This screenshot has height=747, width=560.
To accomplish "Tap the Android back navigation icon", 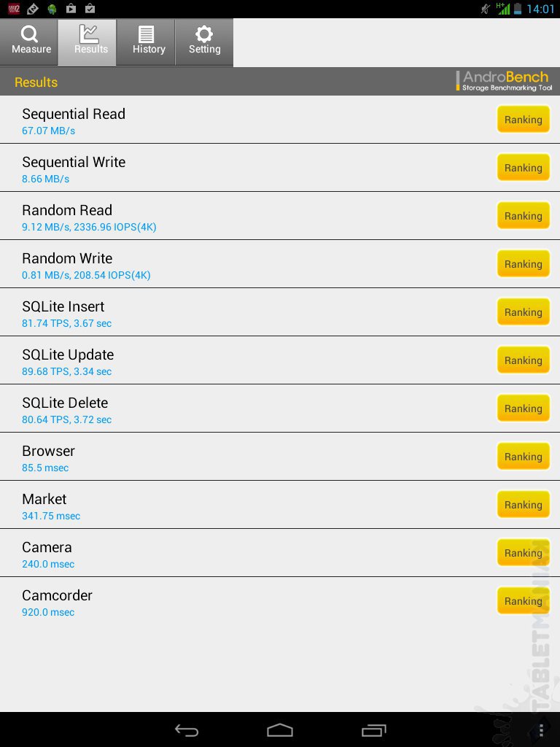I will click(x=187, y=730).
